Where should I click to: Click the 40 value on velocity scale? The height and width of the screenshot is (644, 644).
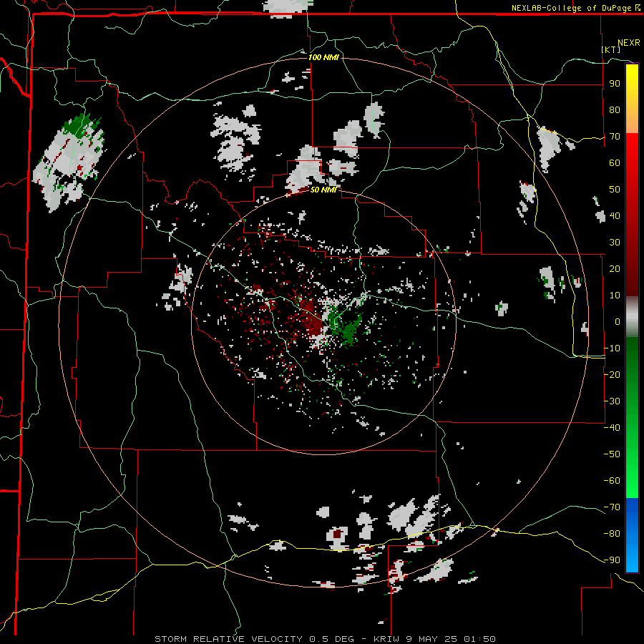615,215
